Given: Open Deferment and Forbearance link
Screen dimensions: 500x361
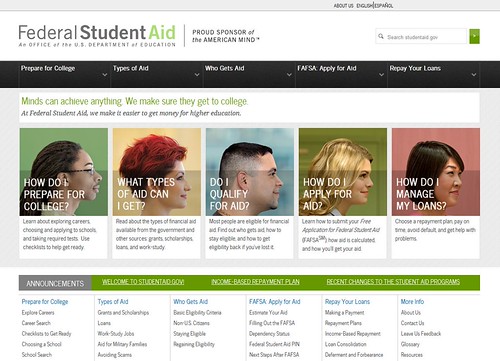Looking at the screenshot, I should (x=354, y=355).
